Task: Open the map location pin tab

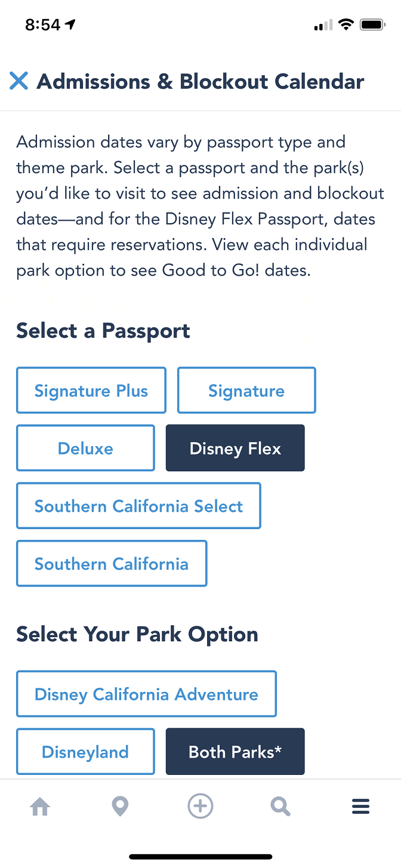Action: tap(120, 807)
